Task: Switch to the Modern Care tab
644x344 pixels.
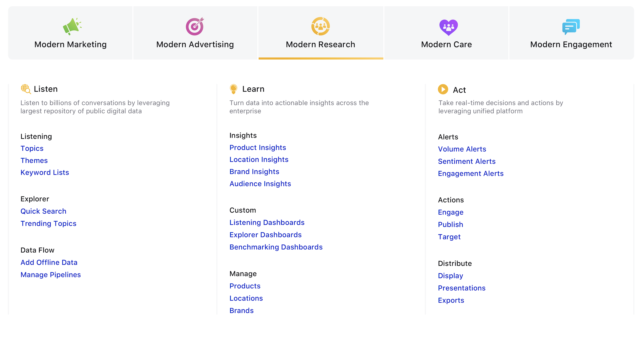Action: click(447, 44)
